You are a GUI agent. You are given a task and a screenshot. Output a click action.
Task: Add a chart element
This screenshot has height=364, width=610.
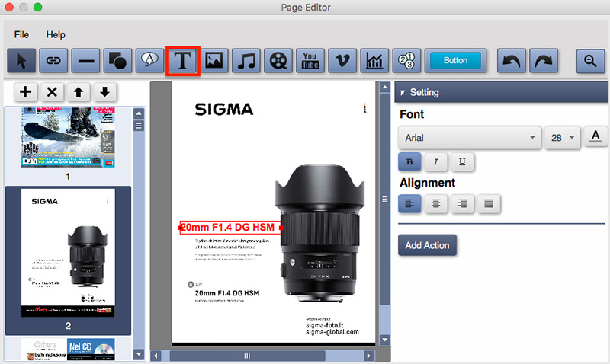374,61
